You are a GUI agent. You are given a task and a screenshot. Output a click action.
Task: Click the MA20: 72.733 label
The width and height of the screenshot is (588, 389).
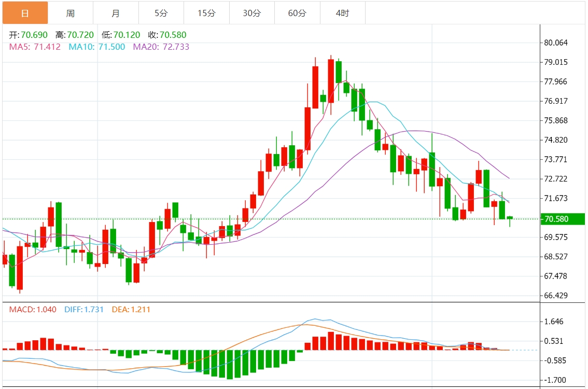pyautogui.click(x=161, y=47)
